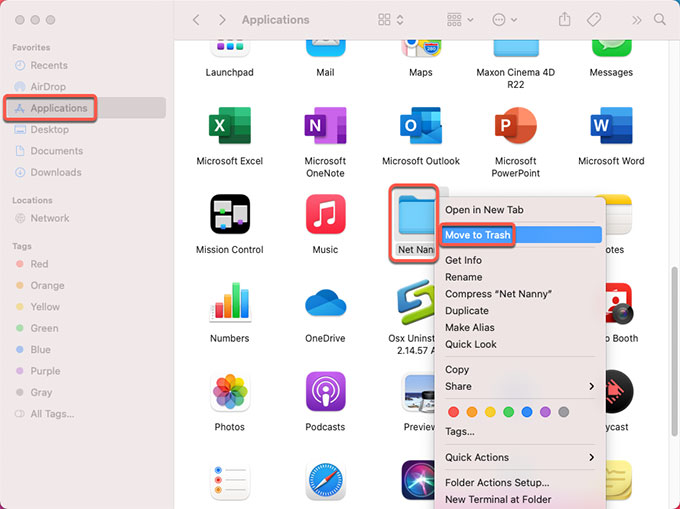Image resolution: width=680 pixels, height=509 pixels.
Task: Choose Move to Trash from context menu
Action: [477, 235]
